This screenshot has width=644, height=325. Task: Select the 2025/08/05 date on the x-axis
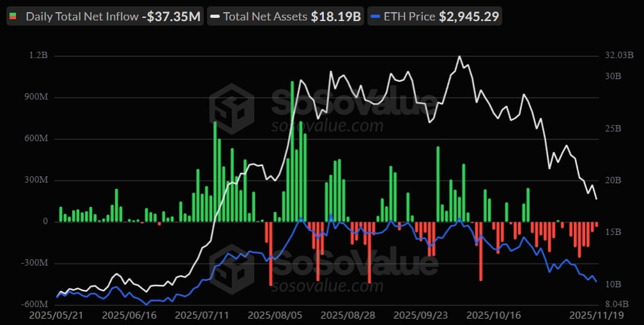274,315
